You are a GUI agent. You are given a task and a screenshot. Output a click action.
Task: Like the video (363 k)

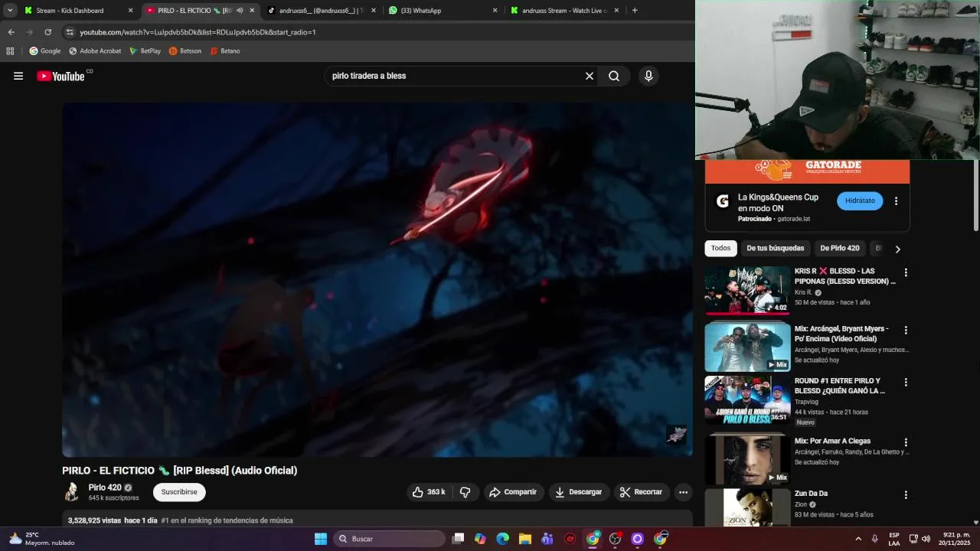429,492
